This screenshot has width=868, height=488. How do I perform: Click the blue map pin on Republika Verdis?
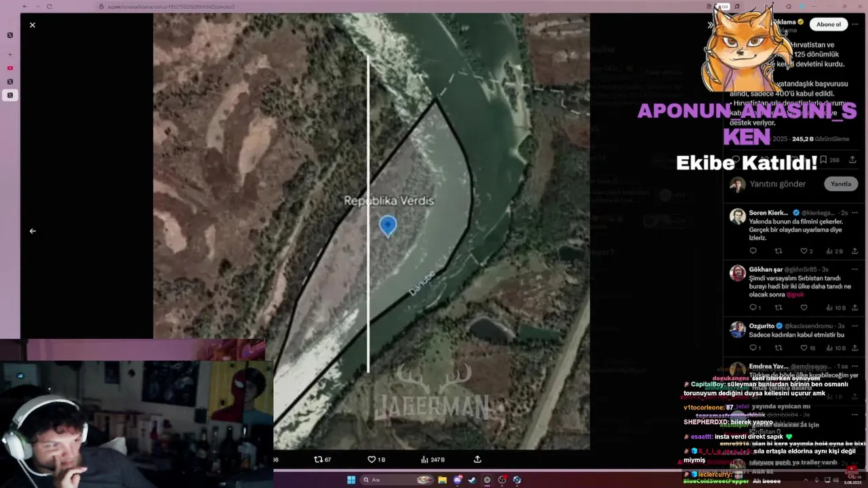(387, 226)
